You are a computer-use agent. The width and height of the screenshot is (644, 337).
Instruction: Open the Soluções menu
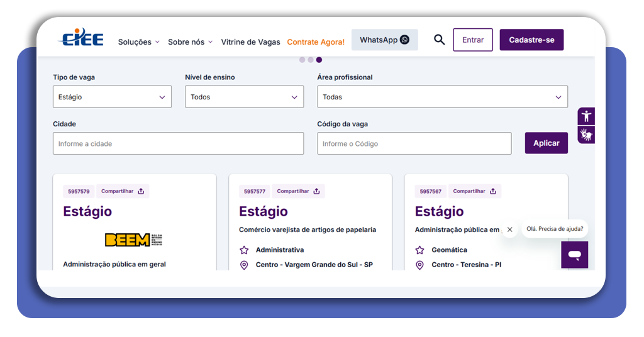pyautogui.click(x=138, y=42)
